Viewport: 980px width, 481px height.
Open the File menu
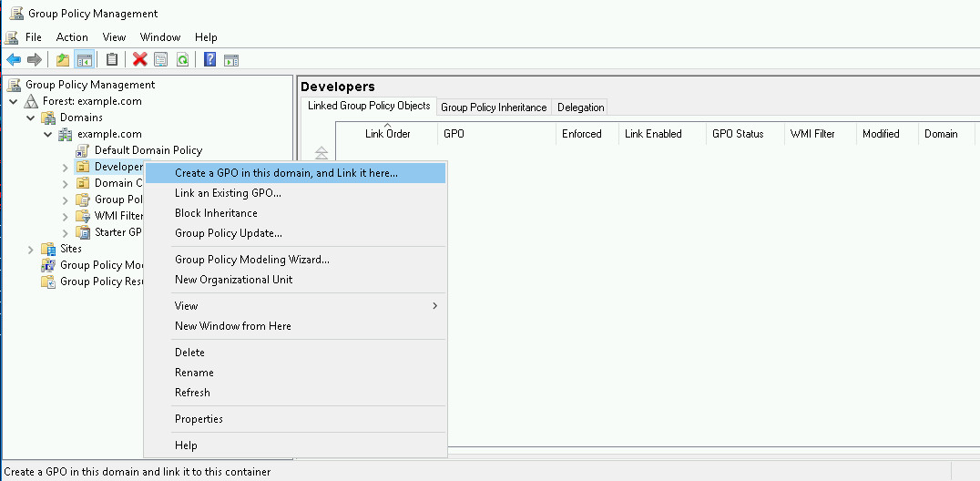(x=34, y=37)
